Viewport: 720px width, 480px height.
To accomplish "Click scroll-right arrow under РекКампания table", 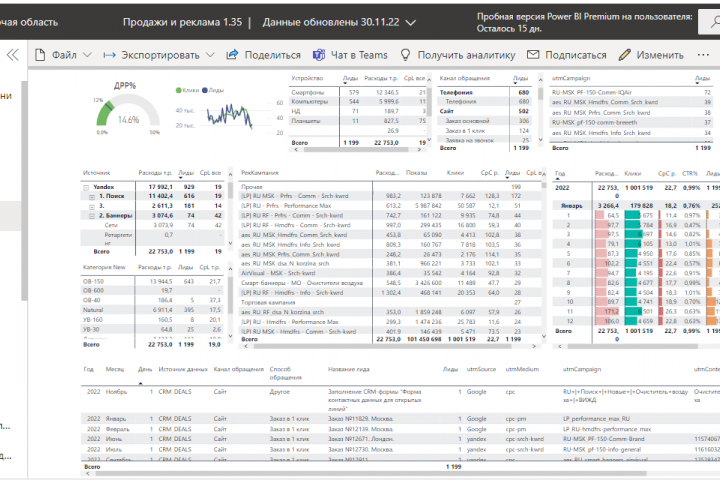I will point(534,346).
